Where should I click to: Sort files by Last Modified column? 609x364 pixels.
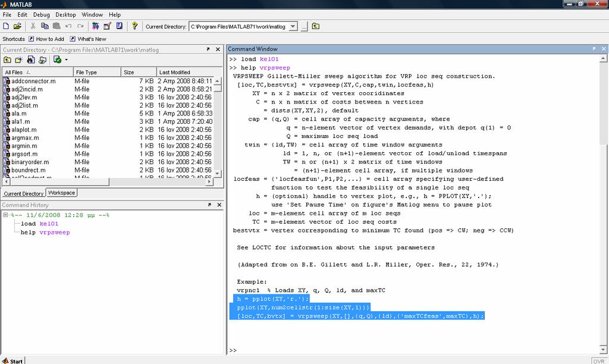click(186, 72)
